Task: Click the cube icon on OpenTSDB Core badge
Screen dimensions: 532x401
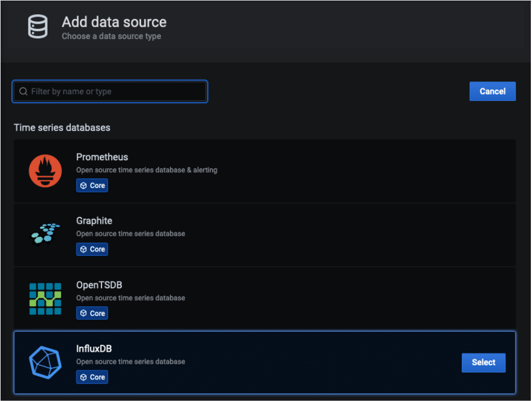Action: tap(84, 313)
